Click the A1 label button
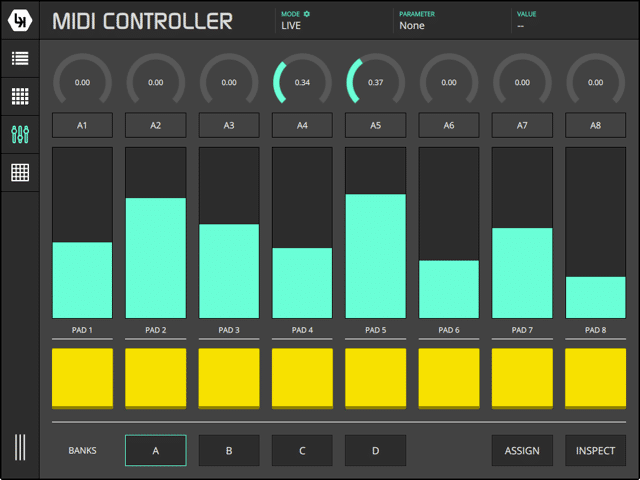This screenshot has height=480, width=640. pos(82,125)
